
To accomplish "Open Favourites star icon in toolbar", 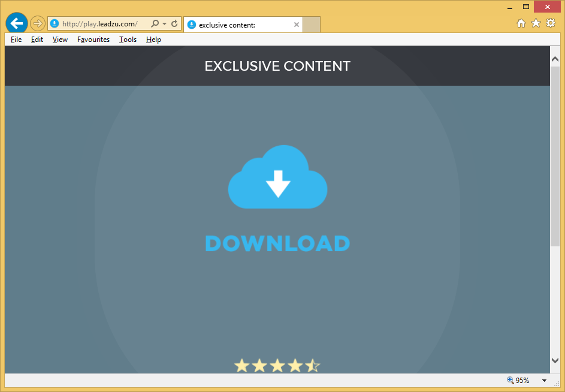I will pos(536,23).
